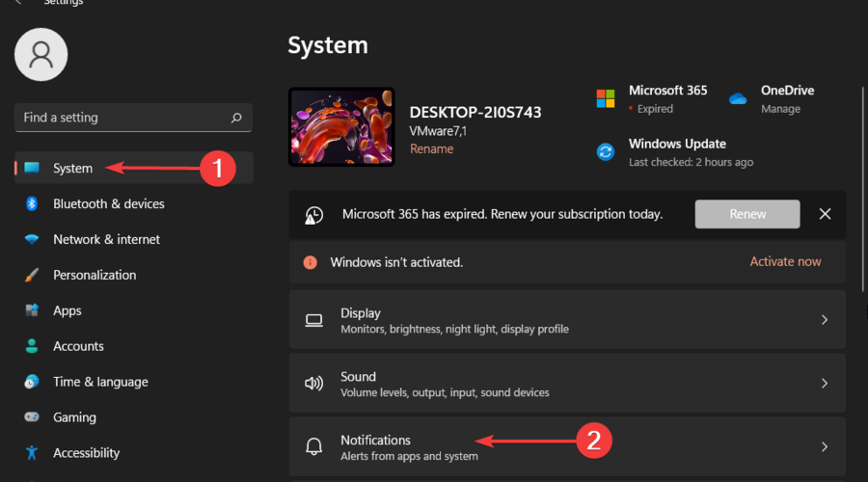Rename the PC using the Rename link
The width and height of the screenshot is (868, 482).
click(x=431, y=149)
